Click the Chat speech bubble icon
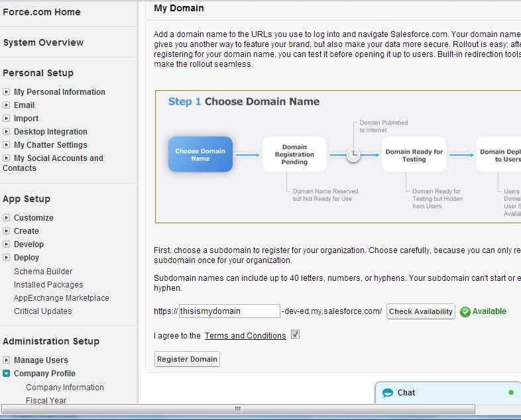The image size is (521, 420). click(x=387, y=393)
